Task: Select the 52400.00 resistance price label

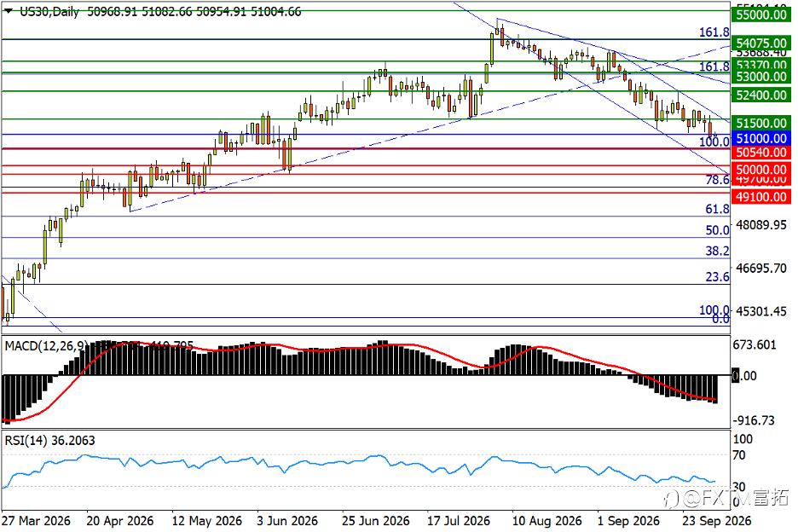Action: [761, 95]
